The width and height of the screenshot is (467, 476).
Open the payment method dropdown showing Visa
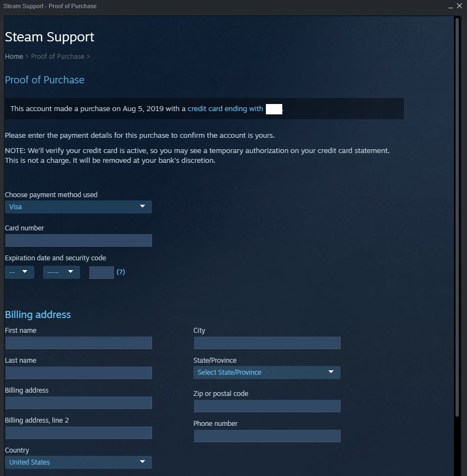[78, 207]
